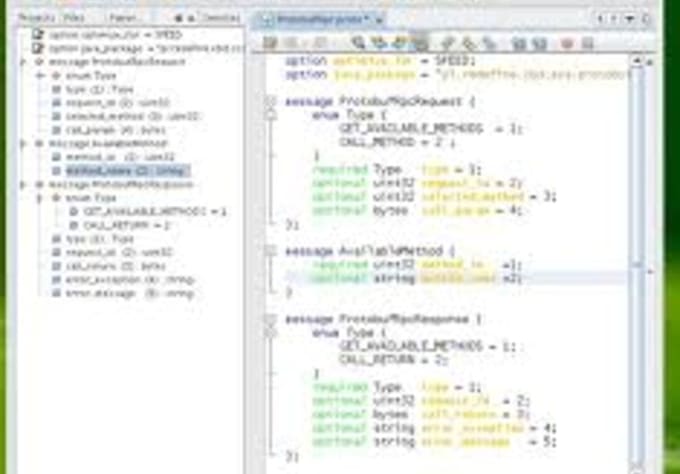Switch to the Files tab
680x474 pixels.
click(x=74, y=18)
